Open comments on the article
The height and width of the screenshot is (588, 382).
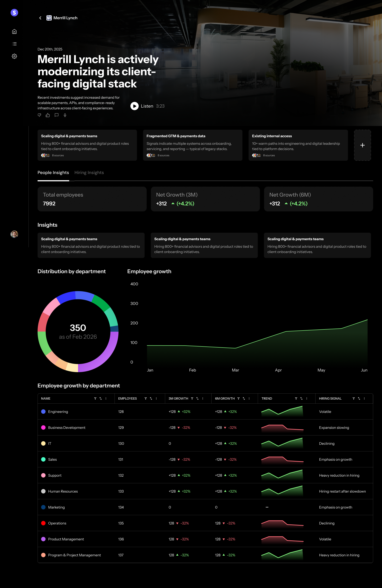tap(57, 115)
